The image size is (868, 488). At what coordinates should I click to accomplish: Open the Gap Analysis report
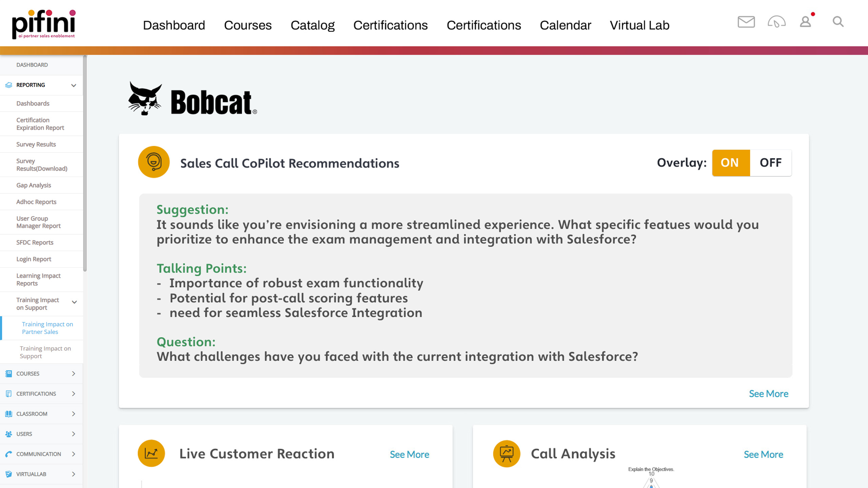click(34, 185)
